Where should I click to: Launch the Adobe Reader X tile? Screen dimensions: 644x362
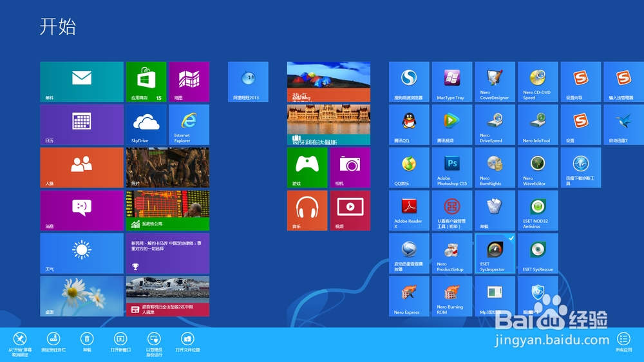[409, 211]
